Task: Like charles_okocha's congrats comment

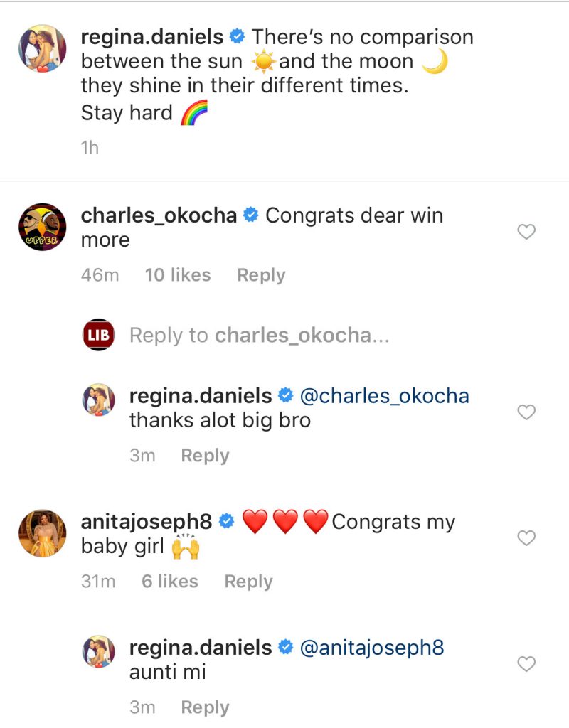Action: click(x=526, y=232)
